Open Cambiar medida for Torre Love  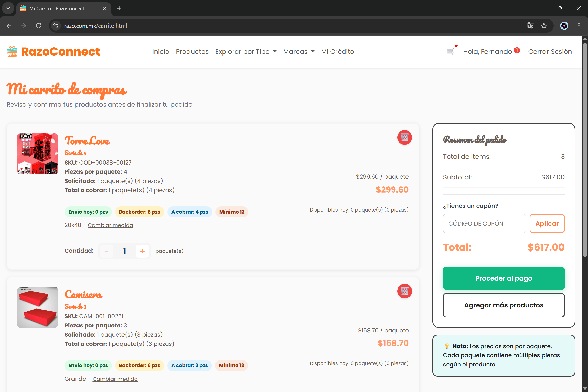point(110,225)
